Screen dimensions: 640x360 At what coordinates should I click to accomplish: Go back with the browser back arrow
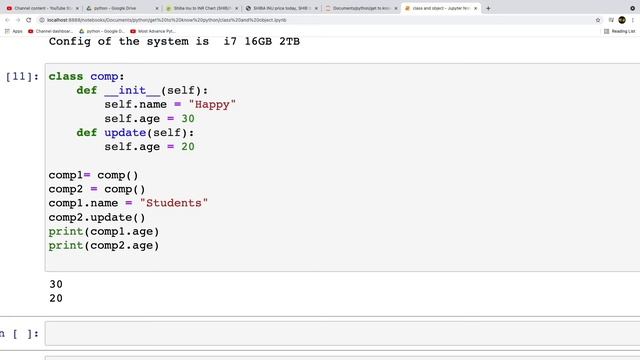click(x=7, y=20)
